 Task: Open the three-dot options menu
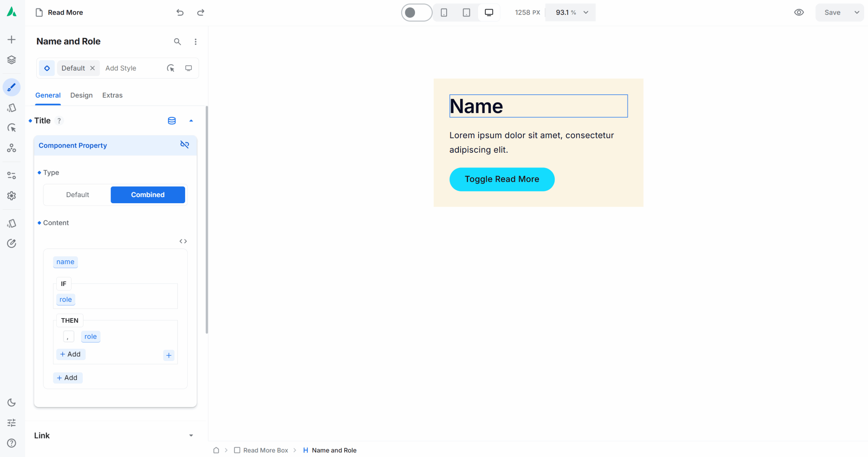point(196,41)
